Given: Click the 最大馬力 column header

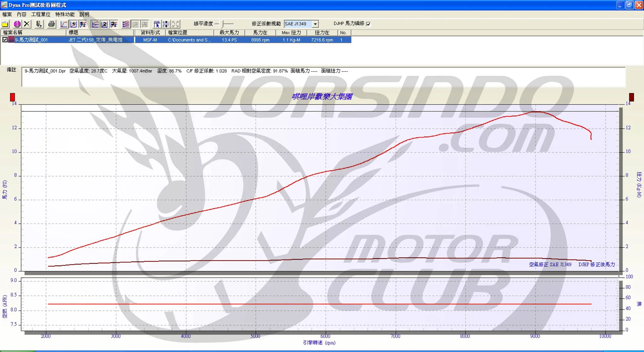Looking at the screenshot, I should coord(229,33).
